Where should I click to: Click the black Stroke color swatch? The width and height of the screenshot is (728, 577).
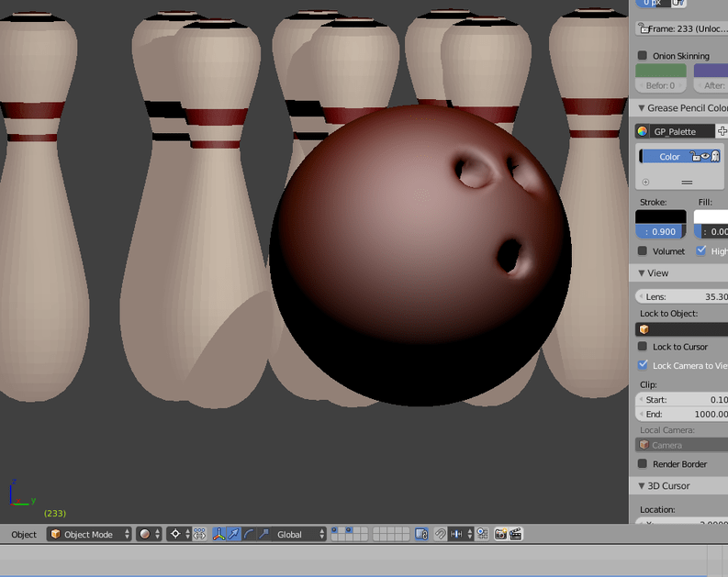click(660, 218)
